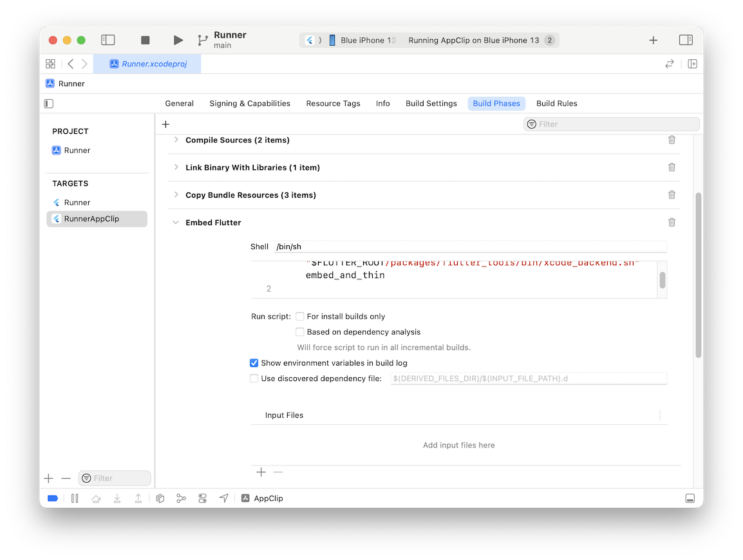
Task: Click the debug memory graph icon
Action: 182,498
